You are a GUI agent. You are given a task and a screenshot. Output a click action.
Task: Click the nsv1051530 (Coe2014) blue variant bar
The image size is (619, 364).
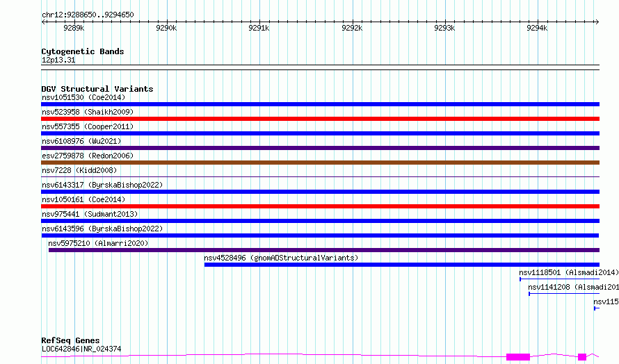[320, 104]
